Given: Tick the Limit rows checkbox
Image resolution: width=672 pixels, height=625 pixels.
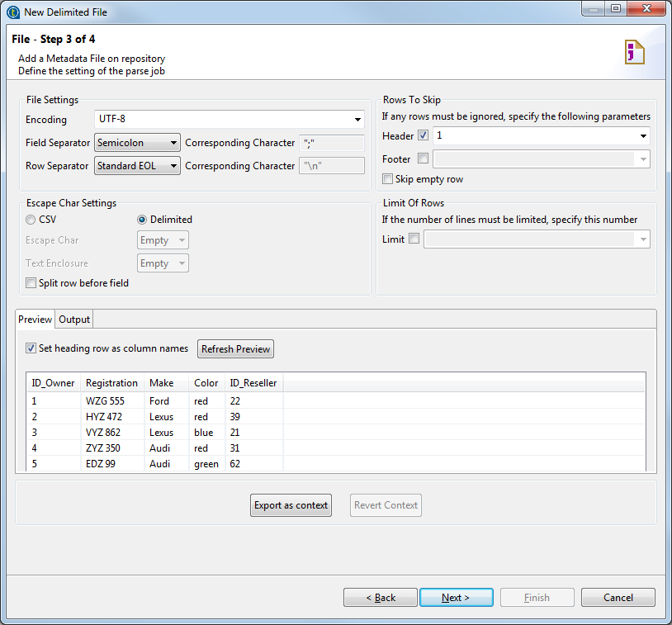Looking at the screenshot, I should click(414, 239).
